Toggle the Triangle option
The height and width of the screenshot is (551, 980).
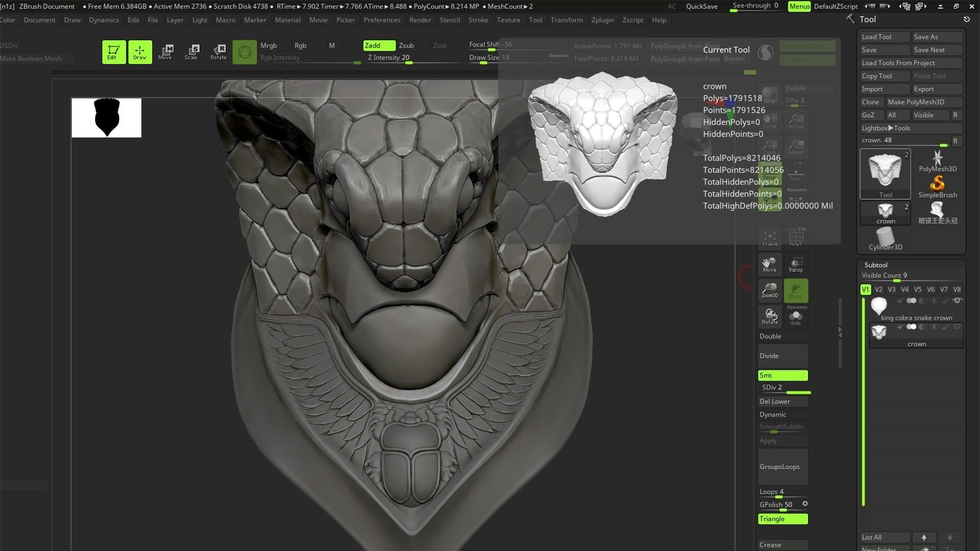click(782, 519)
